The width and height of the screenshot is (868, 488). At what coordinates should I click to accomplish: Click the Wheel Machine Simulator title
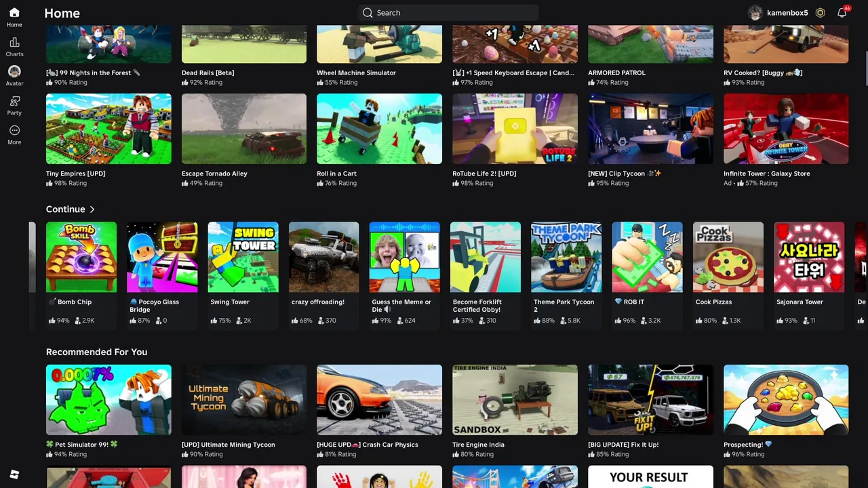(x=356, y=73)
